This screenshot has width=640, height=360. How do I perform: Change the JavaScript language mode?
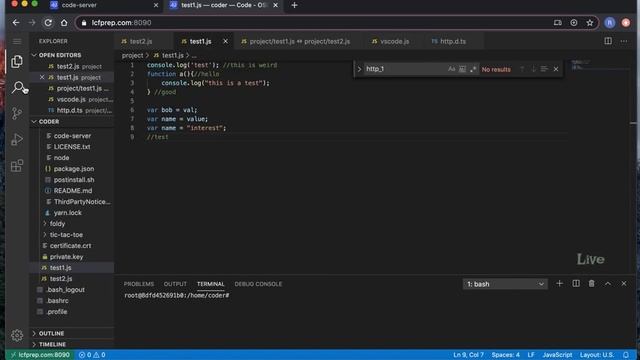[x=557, y=355]
